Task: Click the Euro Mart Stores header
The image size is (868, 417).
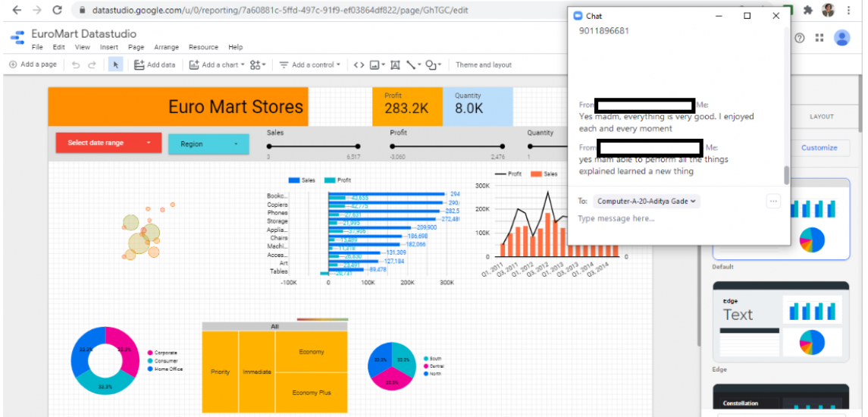Action: (x=178, y=106)
